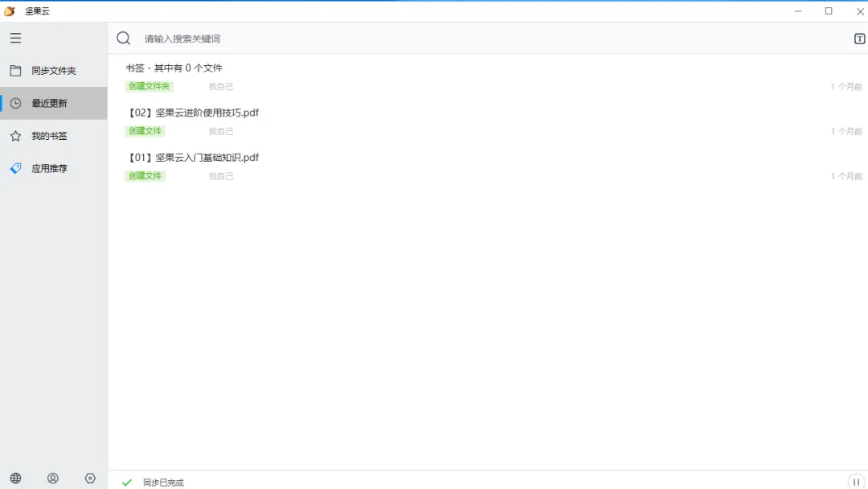Screen dimensions: 868x489
Task: Click 我自己 on the 书签 row
Action: click(221, 86)
